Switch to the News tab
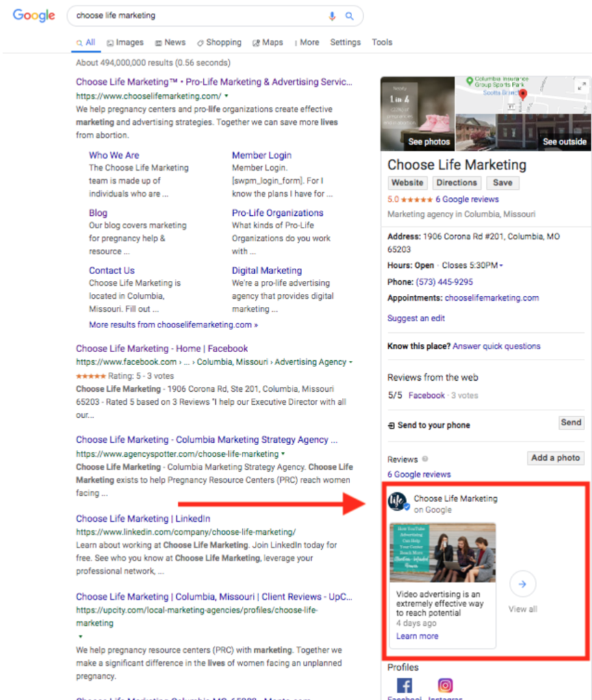This screenshot has width=592, height=700. click(170, 42)
